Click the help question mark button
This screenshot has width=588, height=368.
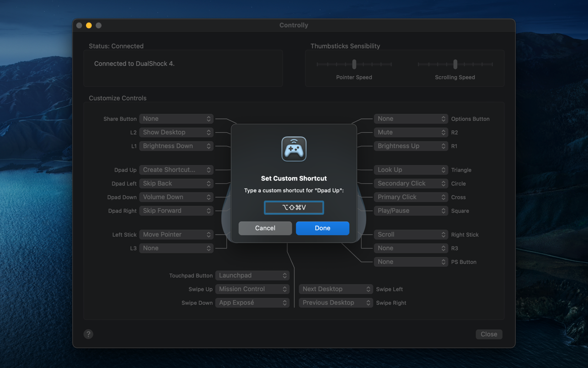point(88,334)
